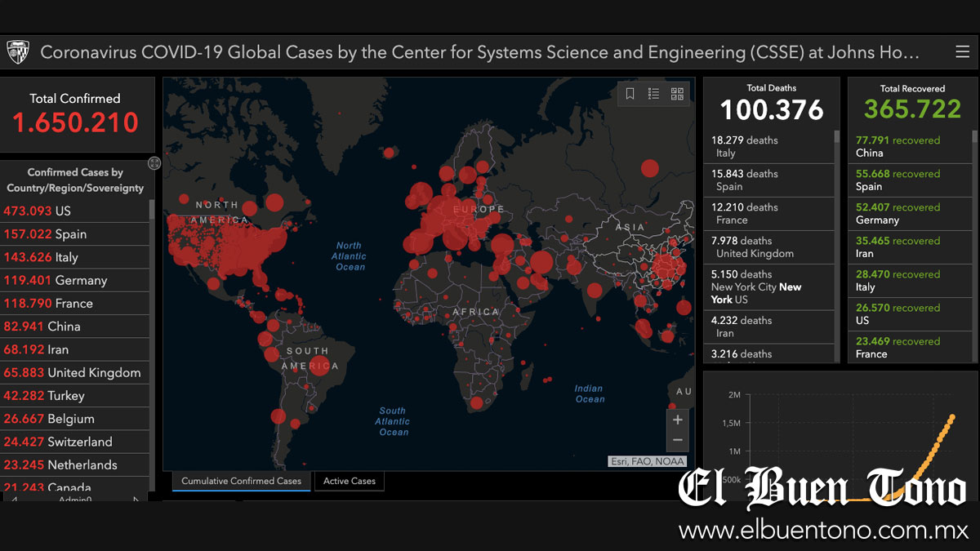Click the Total Recovered 365.722 figure
The height and width of the screenshot is (551, 980).
point(913,109)
